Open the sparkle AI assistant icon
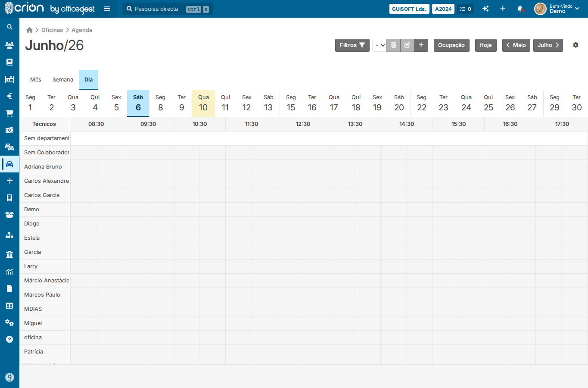Screen dimensions: 588x388 click(485, 9)
